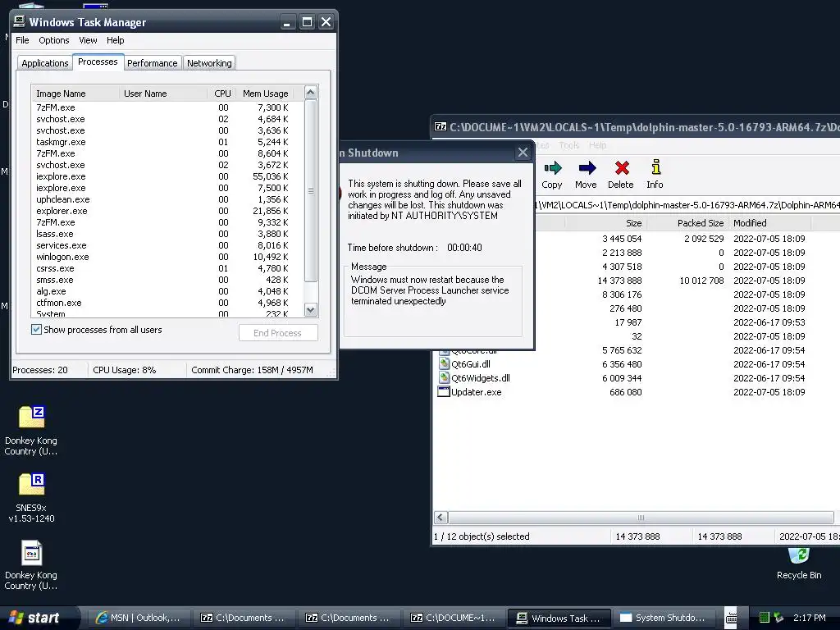Select services.exe process row

[167, 245]
